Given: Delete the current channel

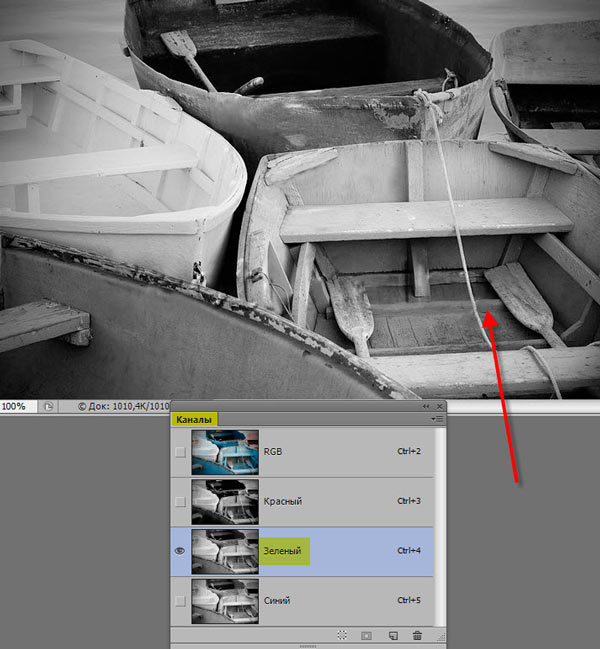Looking at the screenshot, I should tap(417, 635).
